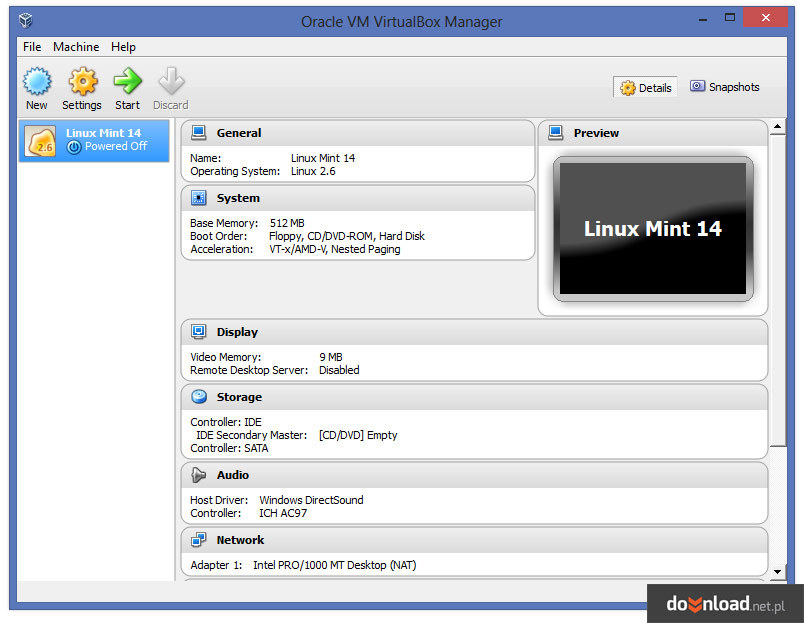
Task: Click the Start toolbar label
Action: point(127,105)
